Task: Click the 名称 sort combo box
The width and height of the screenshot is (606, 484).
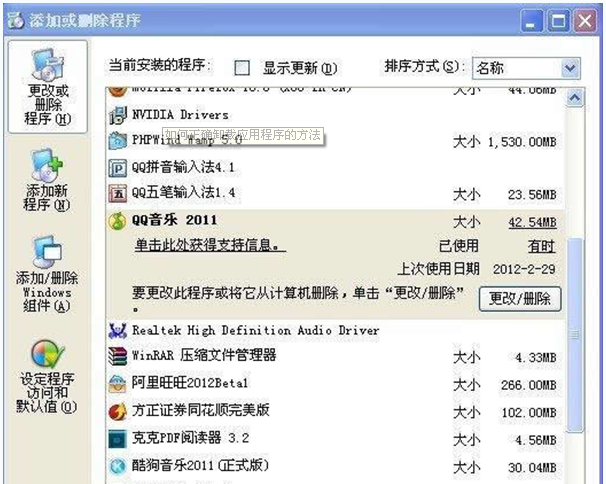Action: click(x=526, y=68)
